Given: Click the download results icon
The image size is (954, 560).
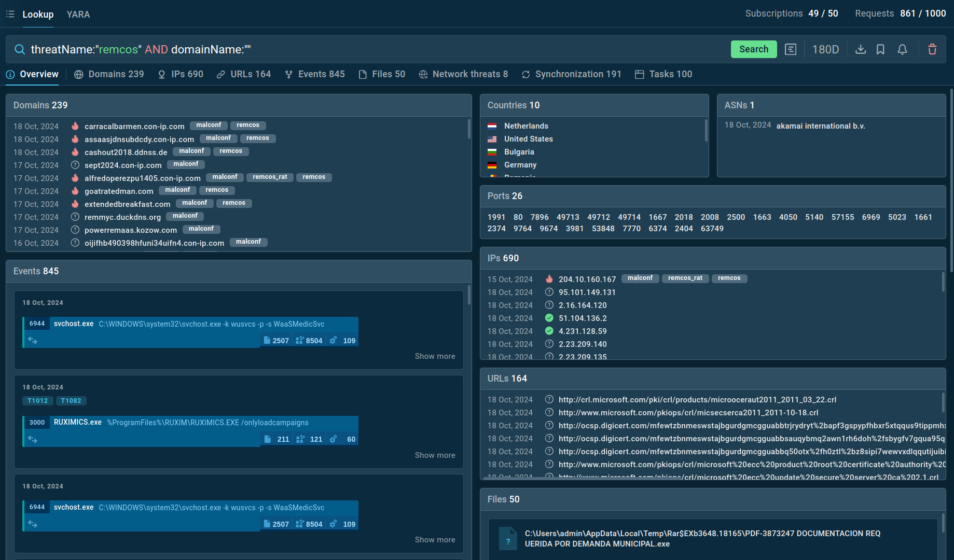Looking at the screenshot, I should click(861, 49).
